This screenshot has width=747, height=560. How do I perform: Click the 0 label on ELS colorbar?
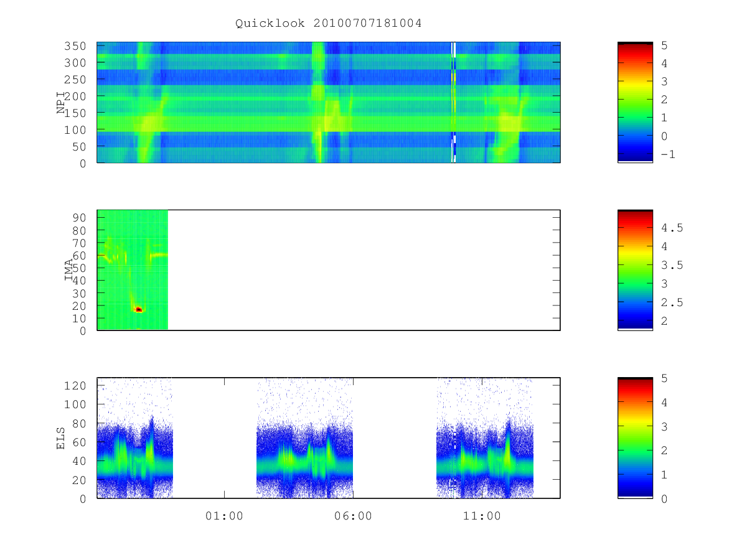click(665, 498)
